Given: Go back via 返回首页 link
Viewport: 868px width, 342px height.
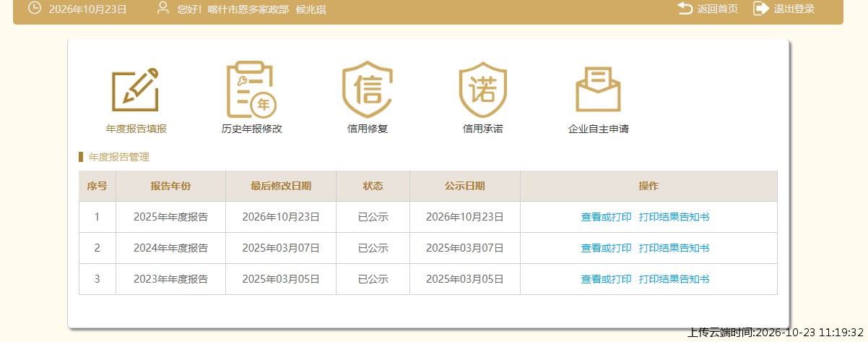Looking at the screenshot, I should point(718,9).
